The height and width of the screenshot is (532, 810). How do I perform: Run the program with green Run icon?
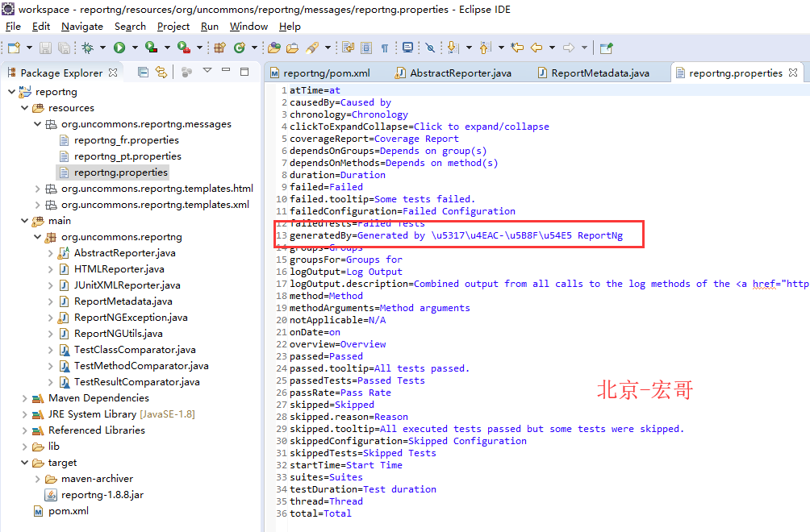(119, 48)
